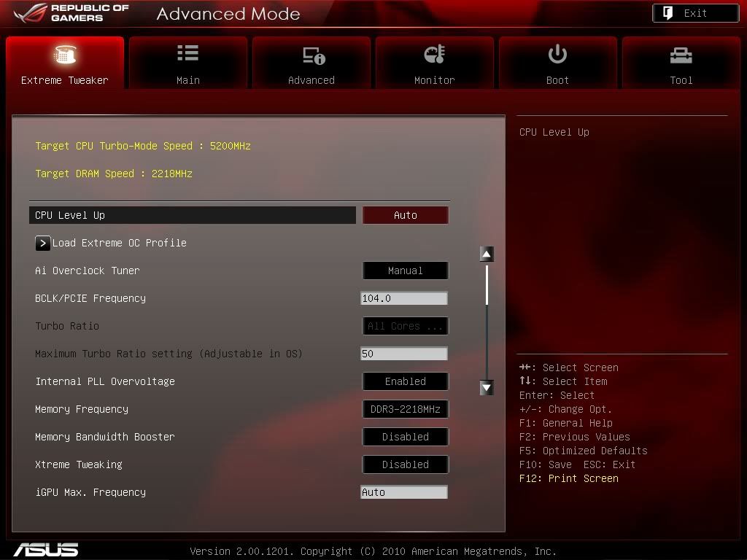
Task: Click the Advanced tab monitor icon
Action: 313,55
